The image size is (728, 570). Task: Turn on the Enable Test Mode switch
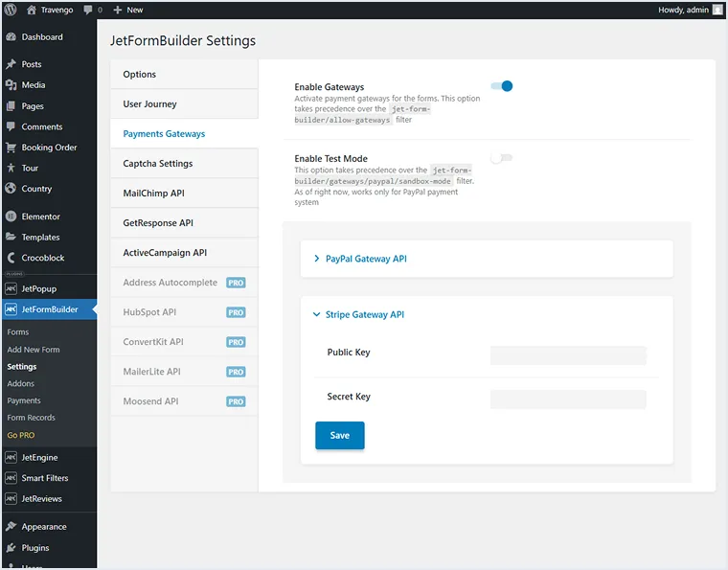tap(501, 158)
